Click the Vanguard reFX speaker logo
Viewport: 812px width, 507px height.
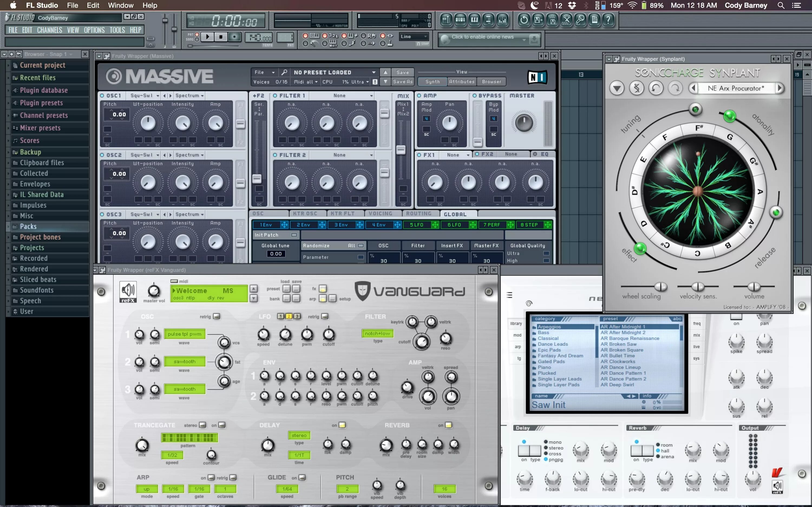click(128, 291)
